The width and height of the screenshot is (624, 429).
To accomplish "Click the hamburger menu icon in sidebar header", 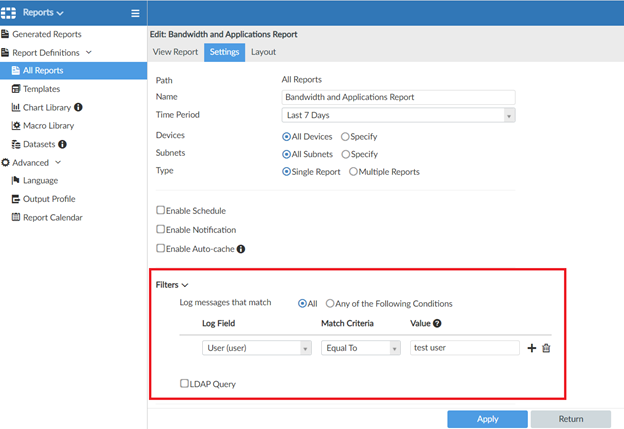I will (135, 13).
